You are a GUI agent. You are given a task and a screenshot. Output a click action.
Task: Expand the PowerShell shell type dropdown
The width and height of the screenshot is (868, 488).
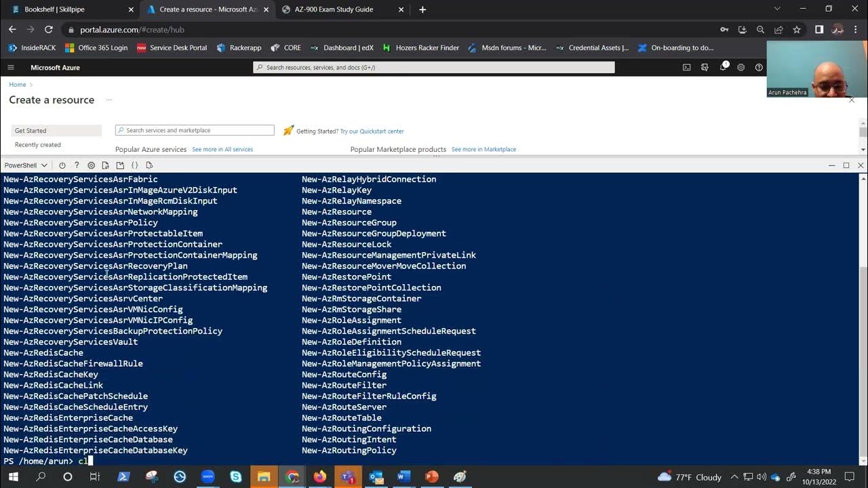pos(26,165)
